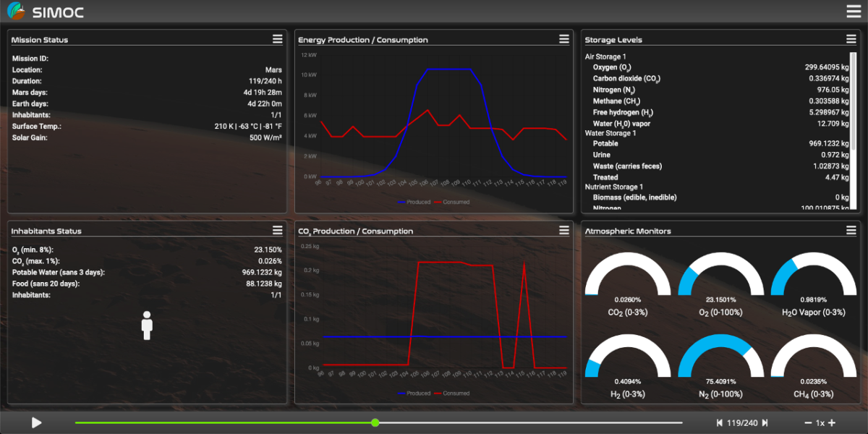
Task: Increase playback speed with plus button
Action: coord(832,423)
